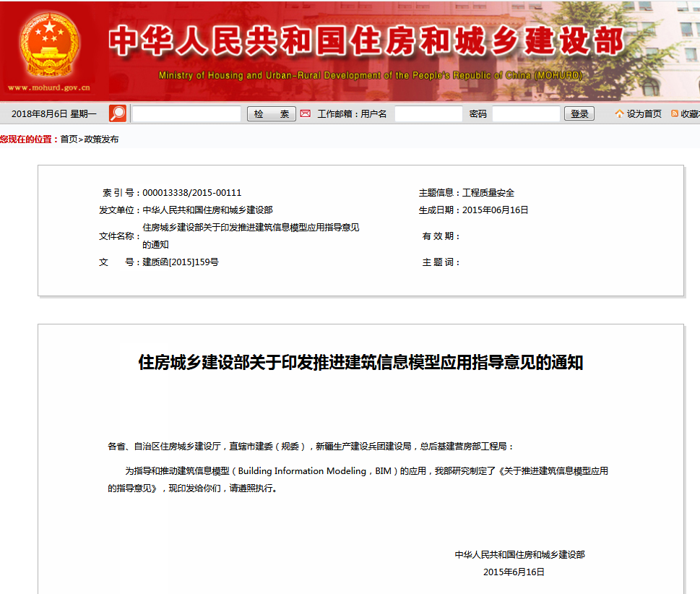Image resolution: width=700 pixels, height=594 pixels.
Task: Open the 首页 breadcrumb link
Action: click(69, 139)
